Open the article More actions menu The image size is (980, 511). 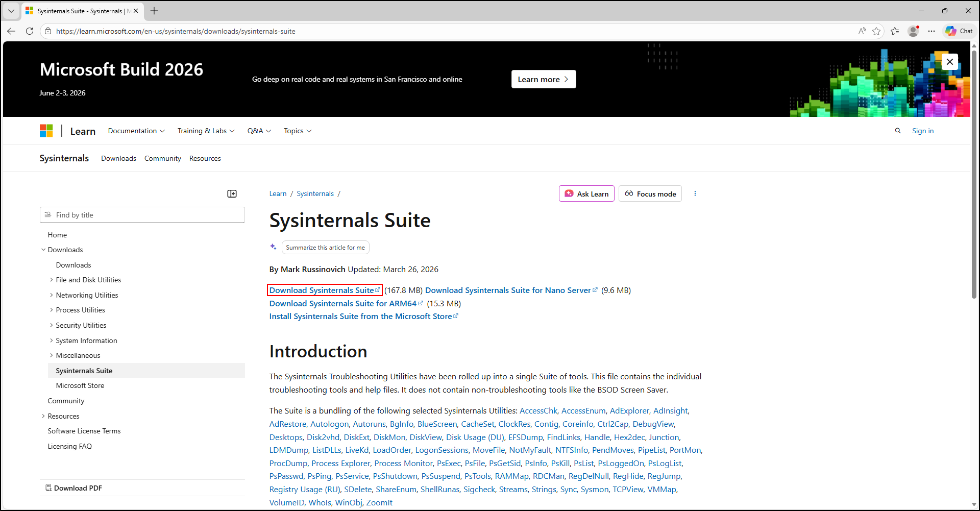(x=695, y=193)
